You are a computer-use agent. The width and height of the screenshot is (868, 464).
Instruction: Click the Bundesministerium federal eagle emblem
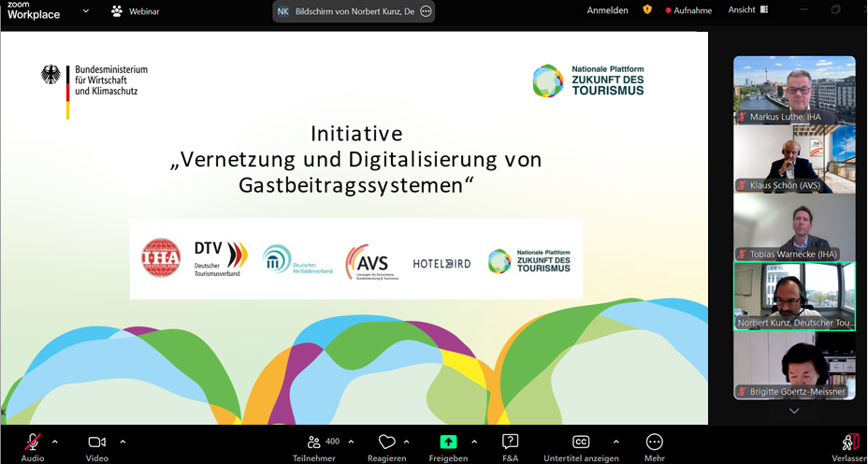pyautogui.click(x=51, y=74)
